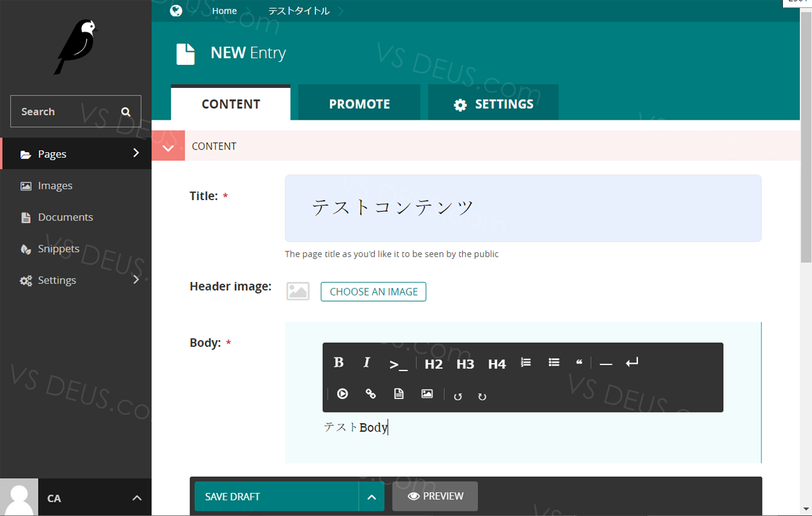Image resolution: width=812 pixels, height=516 pixels.
Task: Start a bulleted list in Body
Action: click(x=554, y=362)
